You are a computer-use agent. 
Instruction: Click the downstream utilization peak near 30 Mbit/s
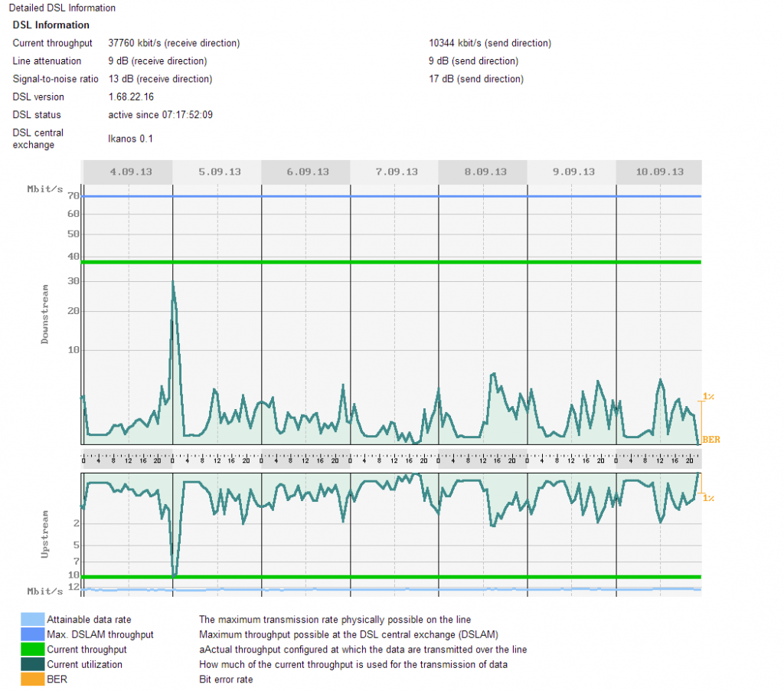[x=173, y=283]
